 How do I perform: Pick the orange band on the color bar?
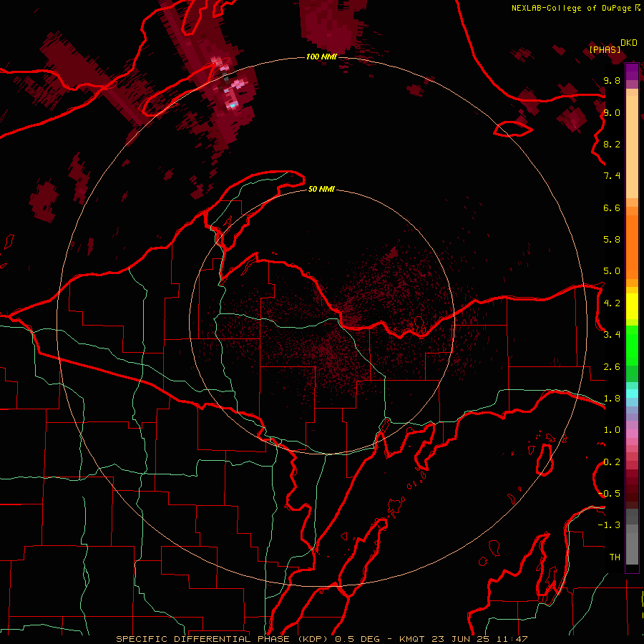click(632, 247)
